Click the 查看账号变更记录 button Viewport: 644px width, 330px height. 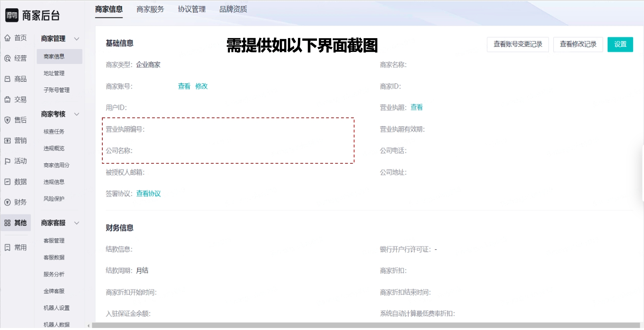(x=518, y=45)
